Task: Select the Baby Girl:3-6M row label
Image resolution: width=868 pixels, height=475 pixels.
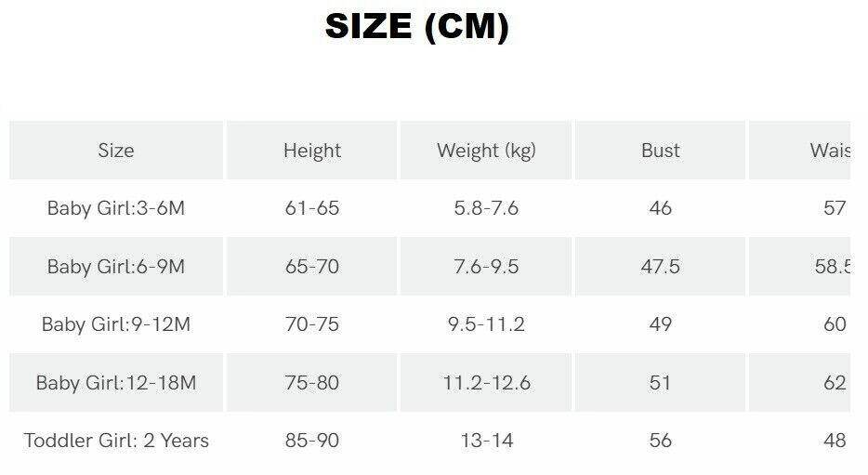Action: tap(116, 208)
